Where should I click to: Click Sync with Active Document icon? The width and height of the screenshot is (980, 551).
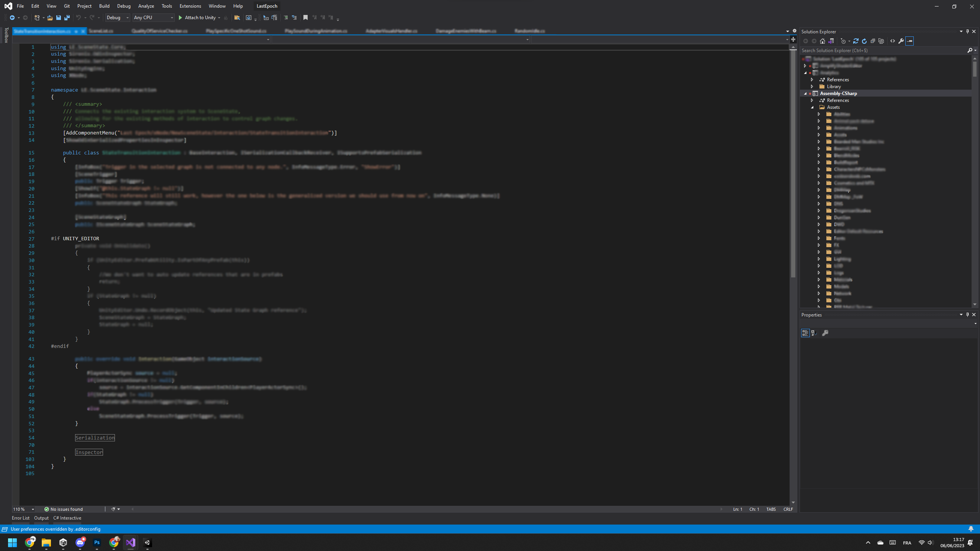pyautogui.click(x=856, y=41)
